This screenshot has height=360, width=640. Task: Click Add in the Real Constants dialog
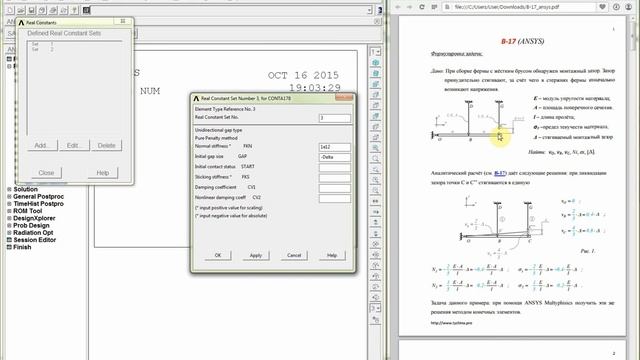[42, 145]
